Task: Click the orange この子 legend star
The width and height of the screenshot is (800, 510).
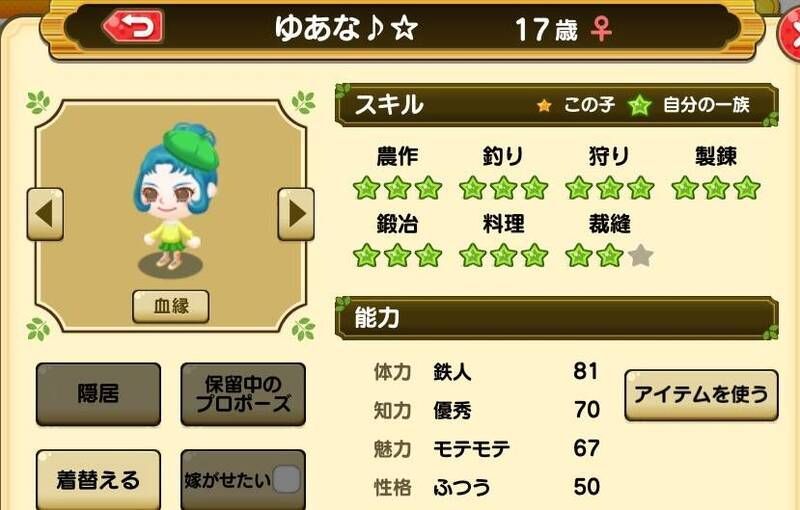Action: tap(544, 106)
